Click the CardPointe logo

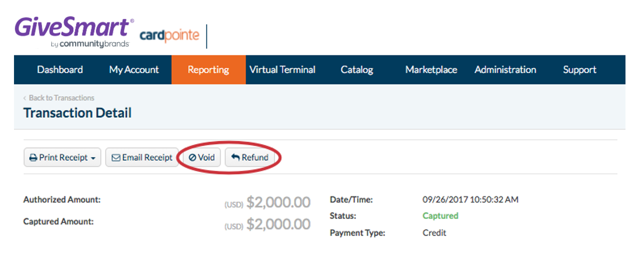point(169,36)
